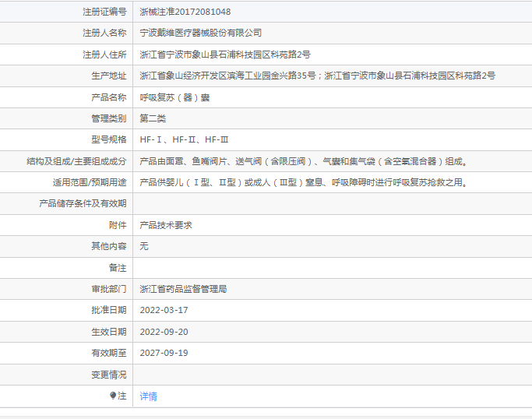Image resolution: width=532 pixels, height=419 pixels.
Task: Click the 生效日期 label
Action: pyautogui.click(x=109, y=332)
